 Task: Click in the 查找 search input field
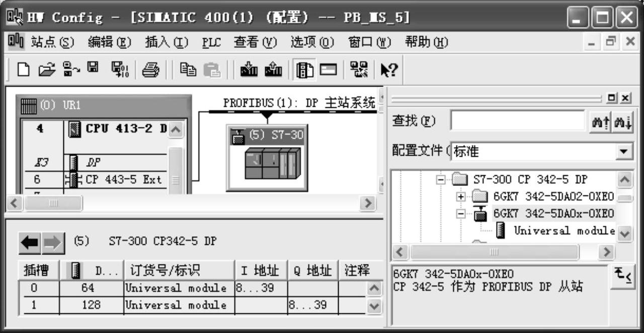pyautogui.click(x=517, y=121)
